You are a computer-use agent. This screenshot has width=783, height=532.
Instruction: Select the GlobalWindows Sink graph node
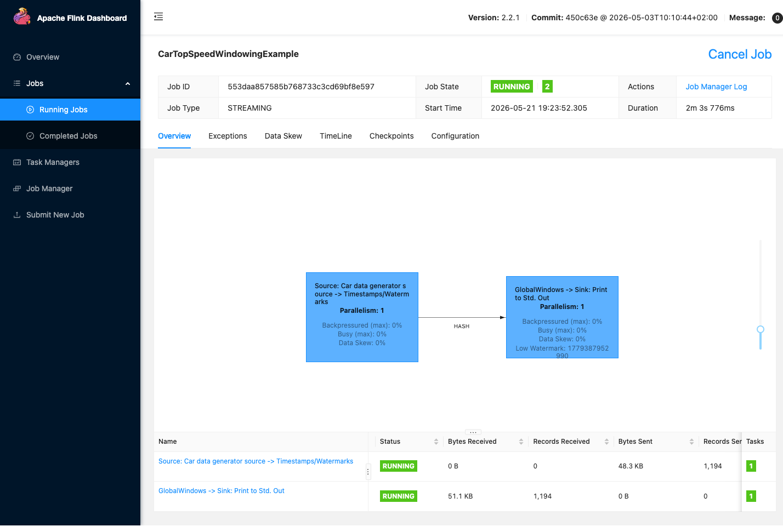pos(562,317)
